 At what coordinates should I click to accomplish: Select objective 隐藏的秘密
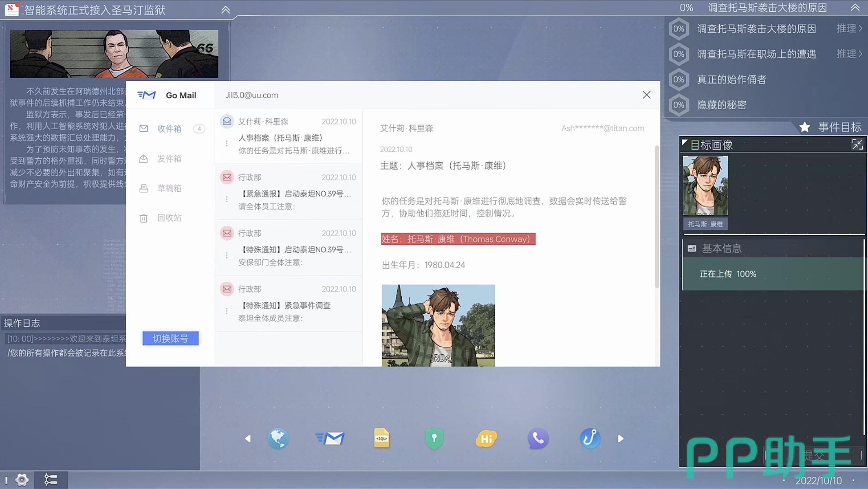722,105
